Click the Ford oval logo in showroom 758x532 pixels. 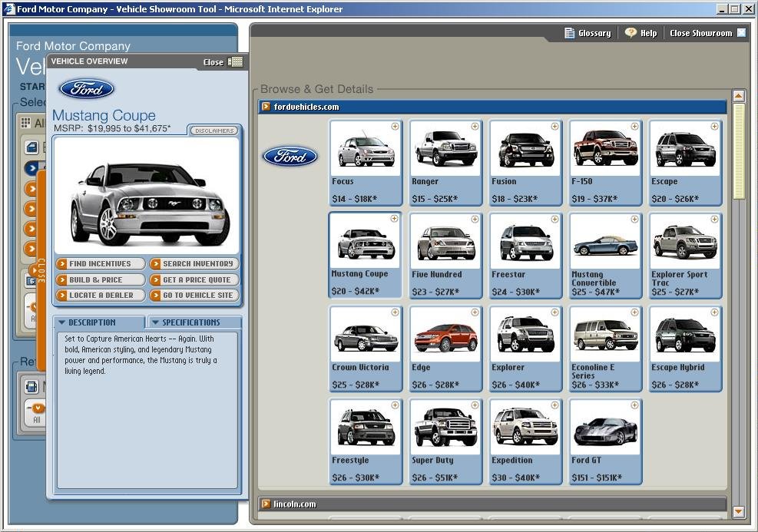pyautogui.click(x=290, y=157)
